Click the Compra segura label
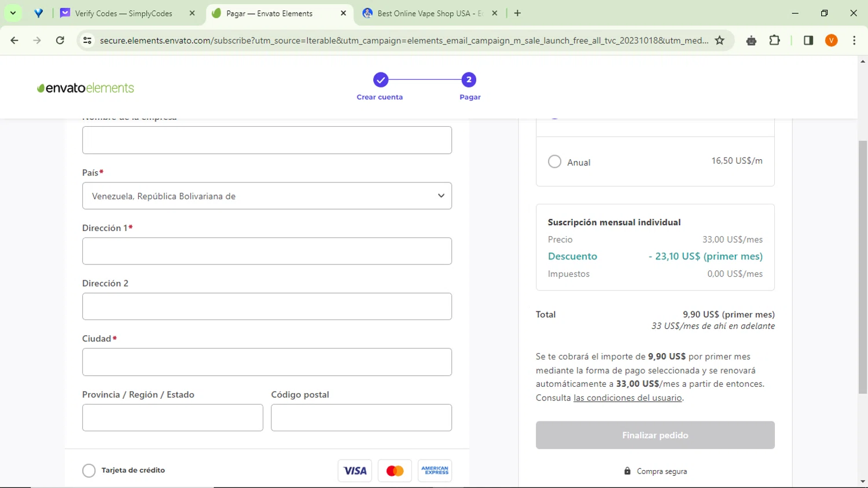868x488 pixels. click(x=662, y=471)
